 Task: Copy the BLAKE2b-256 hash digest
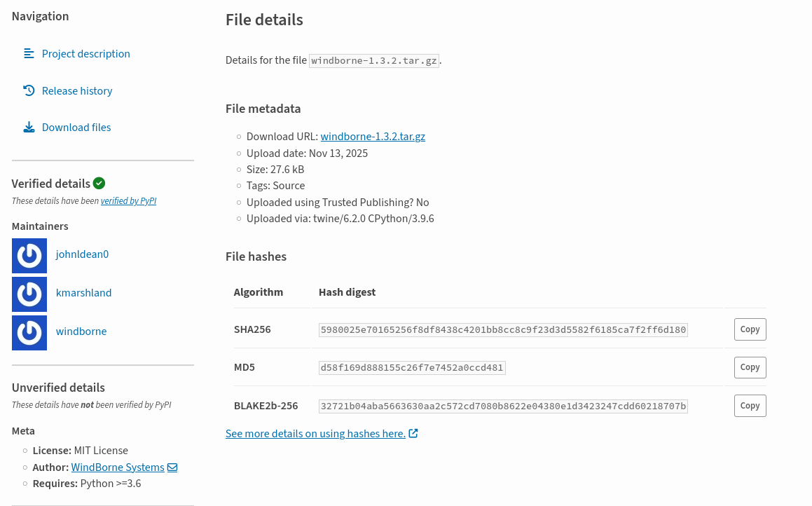click(x=750, y=406)
